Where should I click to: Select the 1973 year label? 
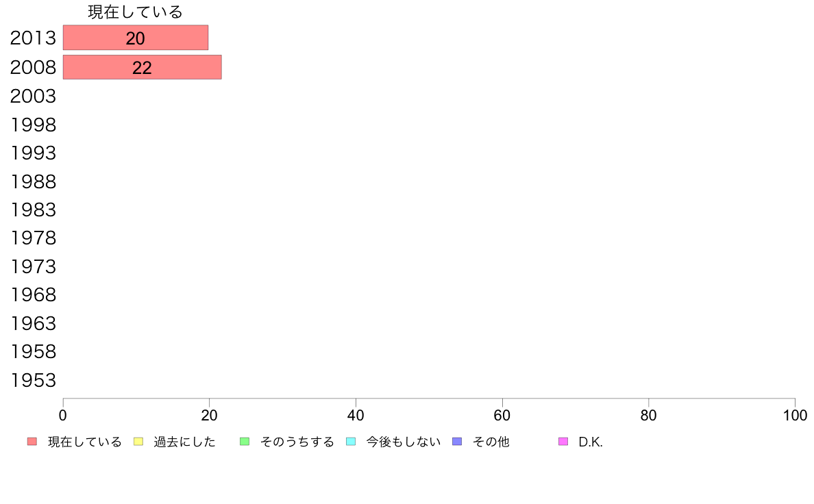click(33, 266)
